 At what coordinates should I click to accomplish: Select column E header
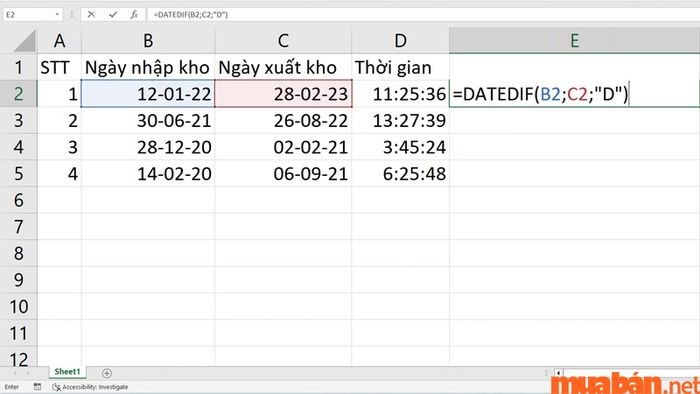(x=575, y=41)
